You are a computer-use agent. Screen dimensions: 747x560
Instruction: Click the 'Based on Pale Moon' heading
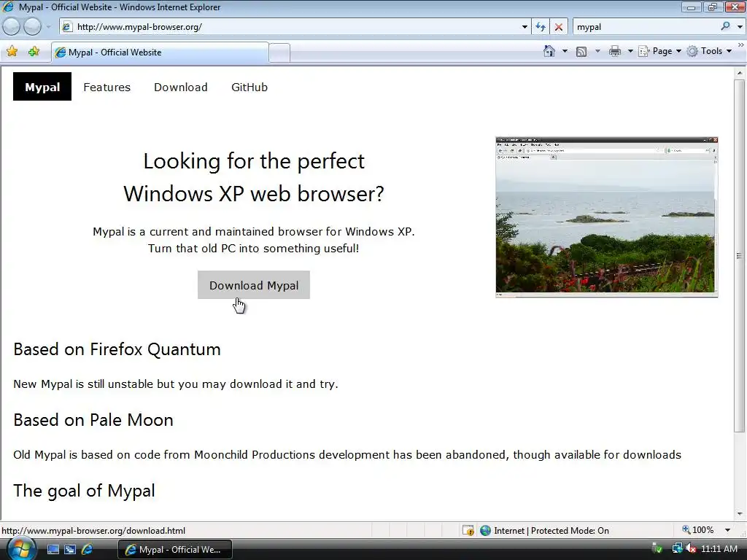(93, 420)
